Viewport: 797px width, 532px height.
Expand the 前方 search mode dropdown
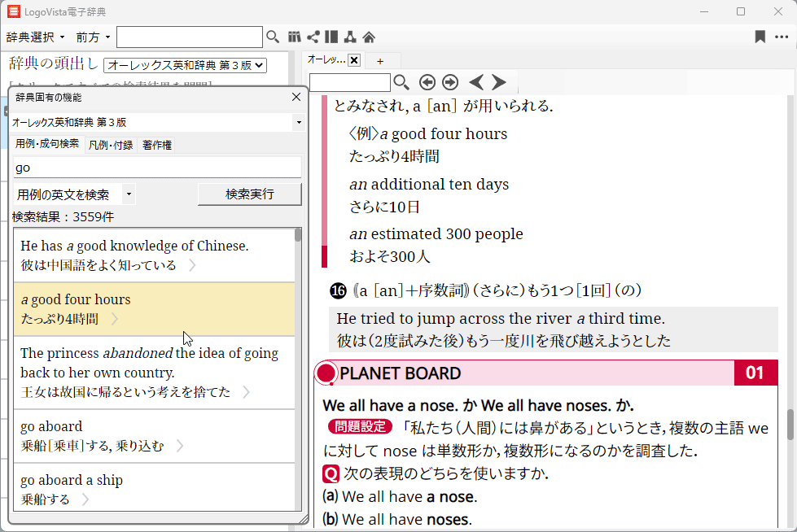(93, 37)
